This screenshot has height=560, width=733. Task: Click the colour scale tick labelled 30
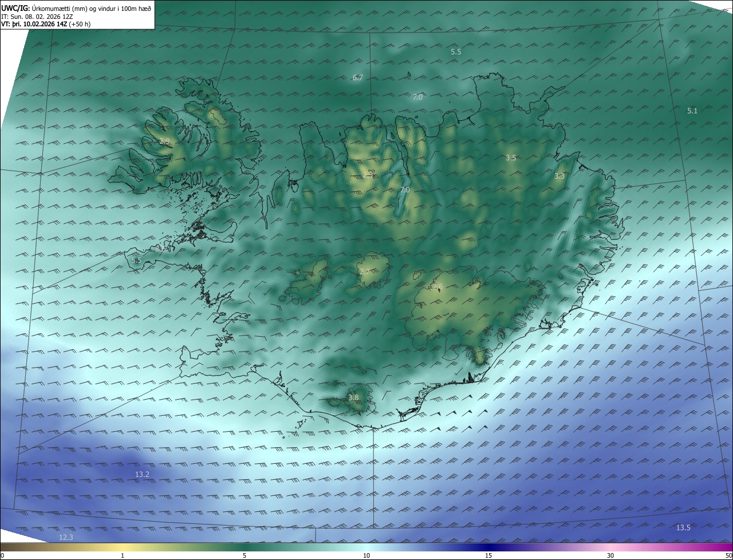pos(610,555)
